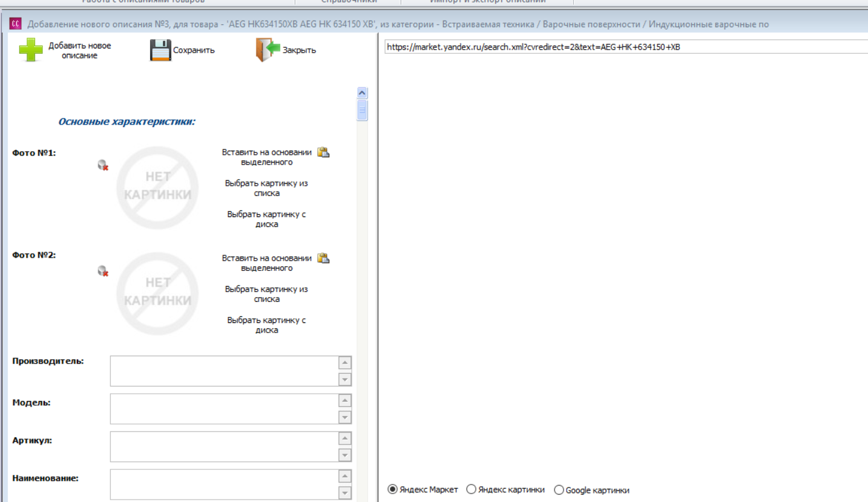Click the floppy disk Save icon

[160, 50]
